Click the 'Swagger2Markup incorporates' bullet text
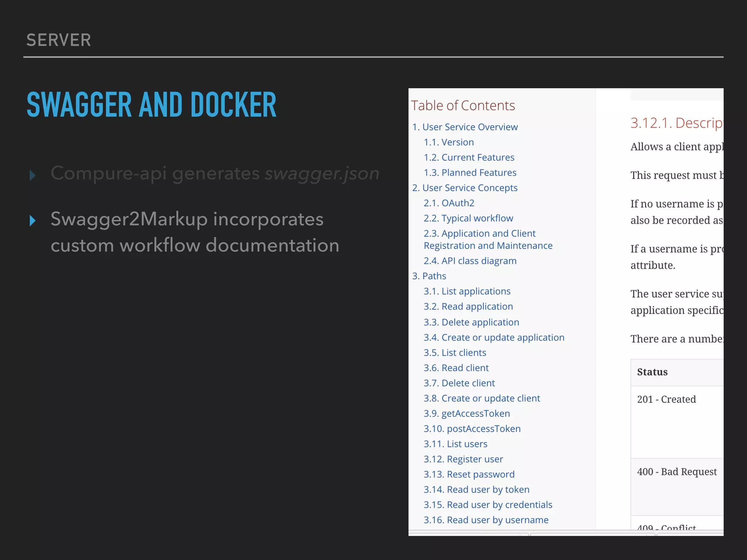 pyautogui.click(x=187, y=219)
